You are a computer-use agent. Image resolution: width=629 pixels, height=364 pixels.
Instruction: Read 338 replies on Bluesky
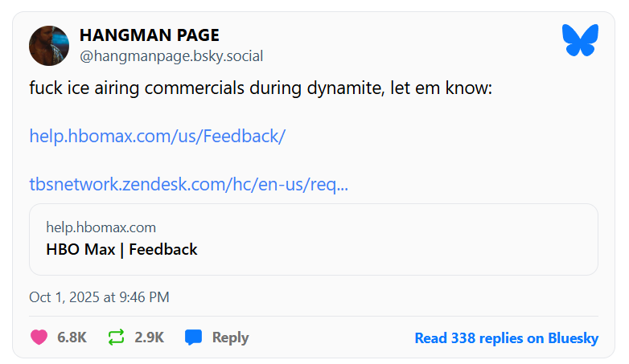[x=506, y=338]
